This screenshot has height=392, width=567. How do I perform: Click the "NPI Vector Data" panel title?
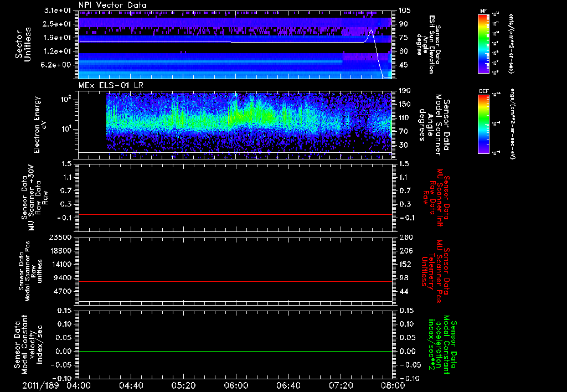click(112, 5)
